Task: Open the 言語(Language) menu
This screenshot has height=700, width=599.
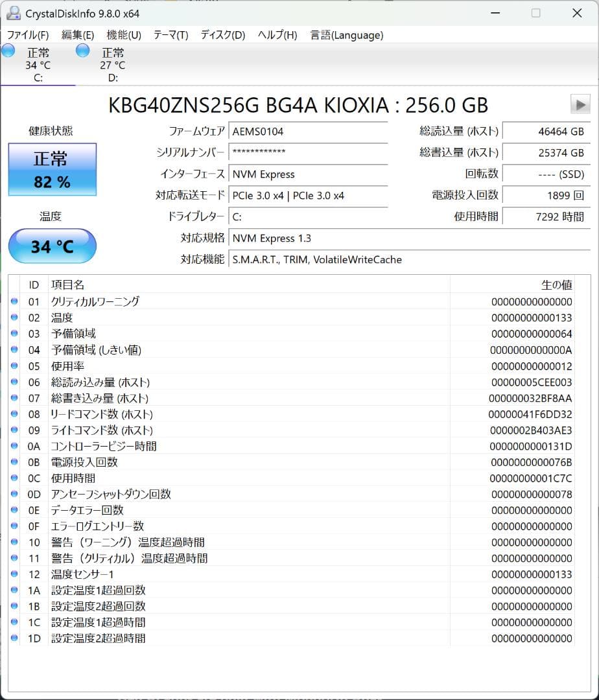Action: pos(347,35)
